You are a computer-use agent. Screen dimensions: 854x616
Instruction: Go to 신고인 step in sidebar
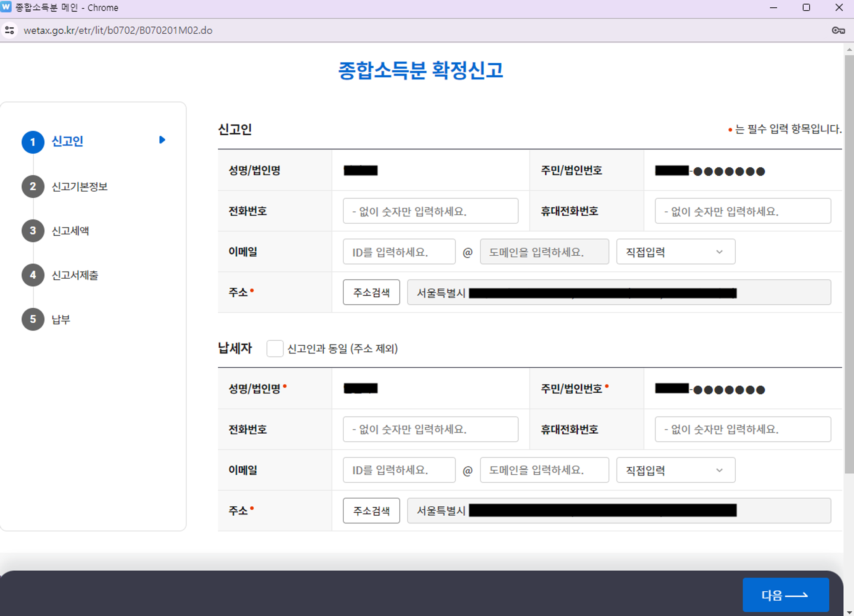point(67,141)
